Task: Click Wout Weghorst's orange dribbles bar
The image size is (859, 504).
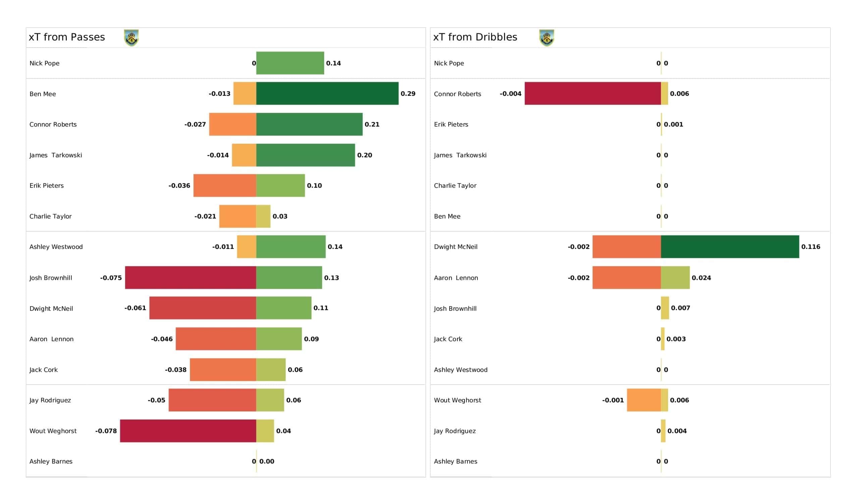Action: coord(644,400)
